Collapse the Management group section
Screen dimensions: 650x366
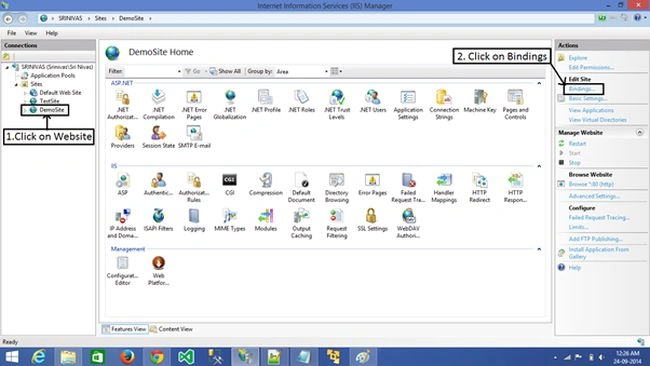[539, 249]
